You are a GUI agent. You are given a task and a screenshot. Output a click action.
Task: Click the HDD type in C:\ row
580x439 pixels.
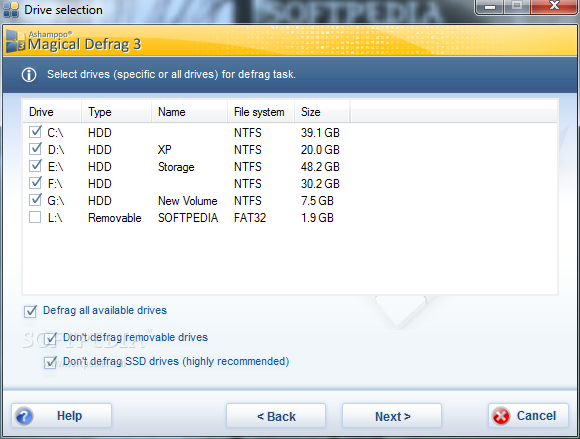tap(100, 133)
